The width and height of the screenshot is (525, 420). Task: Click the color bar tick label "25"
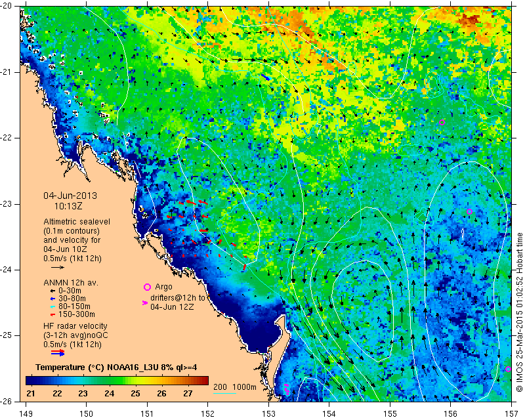135,393
